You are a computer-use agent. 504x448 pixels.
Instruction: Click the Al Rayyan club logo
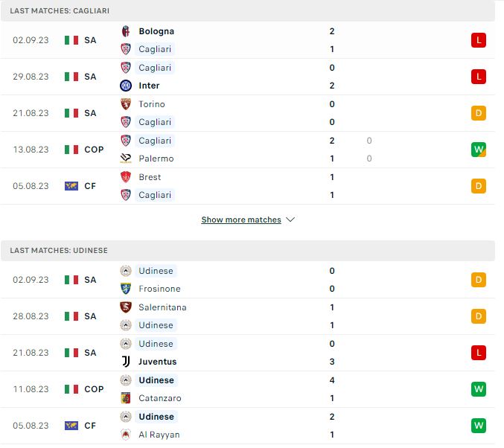[126, 435]
